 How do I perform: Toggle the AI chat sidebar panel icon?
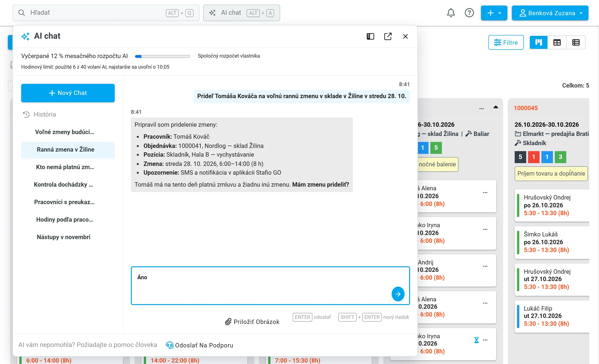point(370,36)
